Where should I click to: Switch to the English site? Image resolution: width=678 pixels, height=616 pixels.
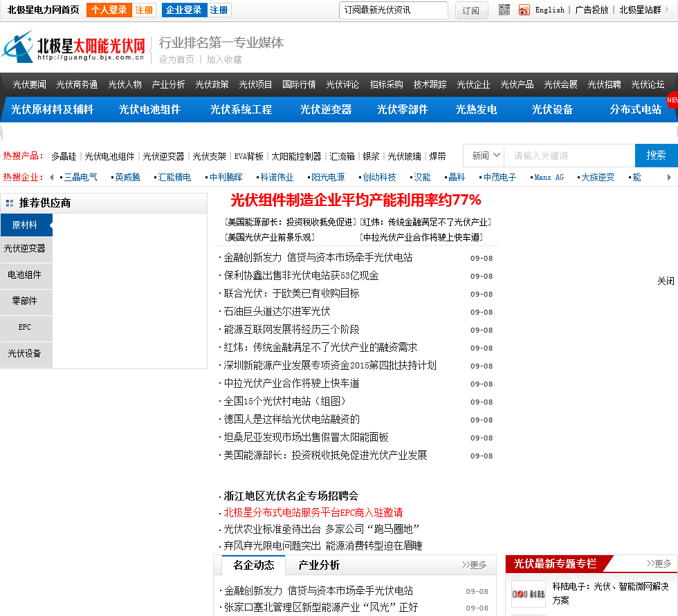(x=549, y=10)
